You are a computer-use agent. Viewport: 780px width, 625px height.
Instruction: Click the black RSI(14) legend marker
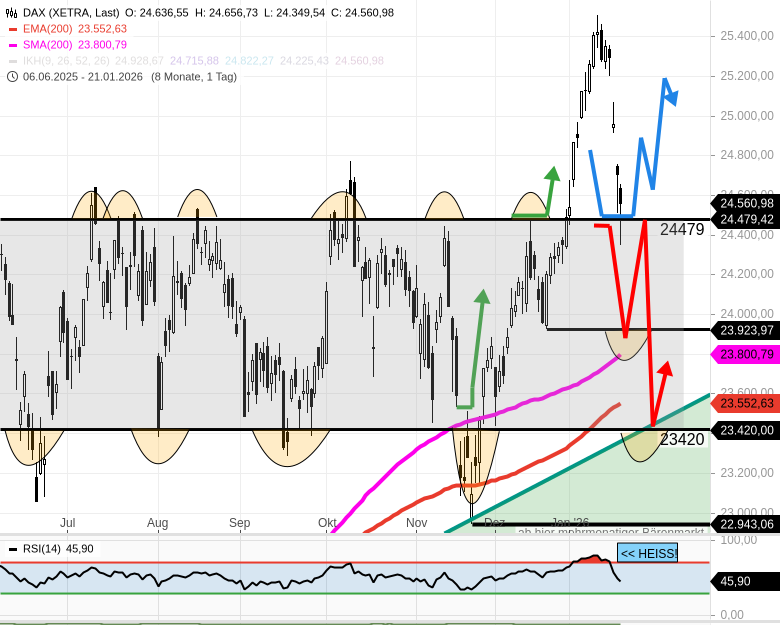point(13,549)
